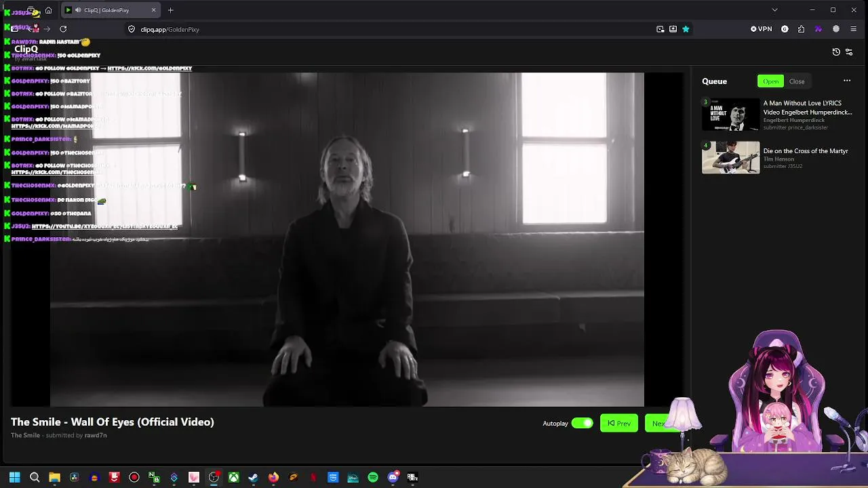Open the Windows Start menu
The height and width of the screenshot is (488, 868).
pos(14,477)
